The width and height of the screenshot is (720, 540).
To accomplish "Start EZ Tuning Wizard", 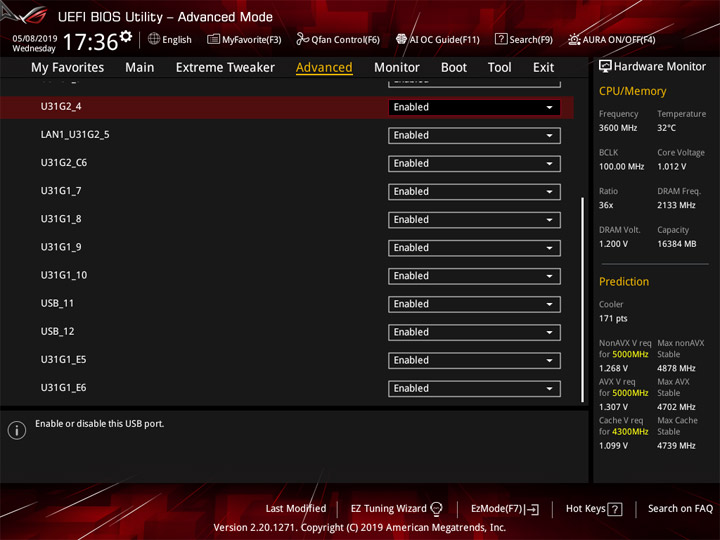I will pyautogui.click(x=388, y=509).
